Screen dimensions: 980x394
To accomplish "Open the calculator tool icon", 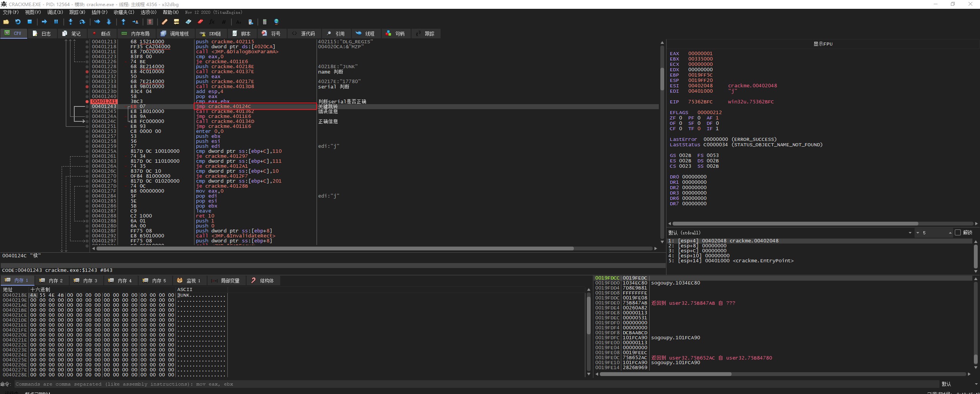I will point(264,22).
